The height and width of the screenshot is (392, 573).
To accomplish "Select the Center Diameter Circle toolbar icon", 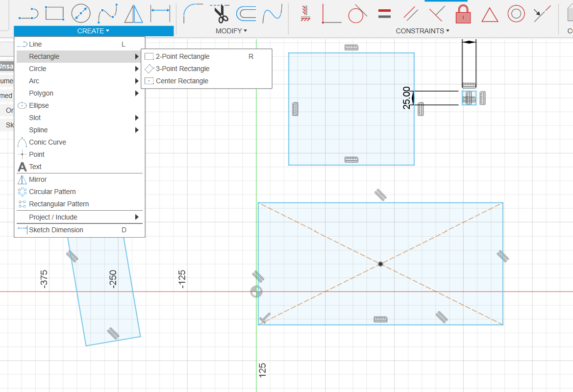I will pyautogui.click(x=81, y=14).
